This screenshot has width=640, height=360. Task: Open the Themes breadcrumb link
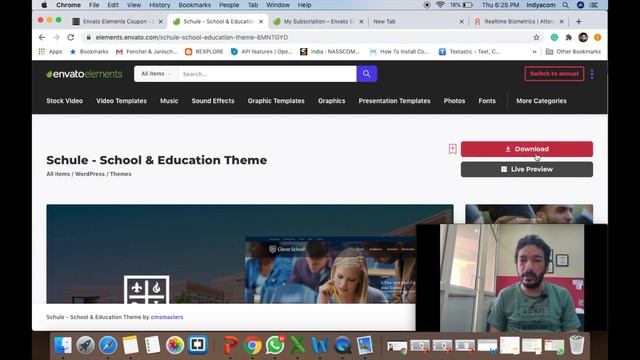click(120, 174)
